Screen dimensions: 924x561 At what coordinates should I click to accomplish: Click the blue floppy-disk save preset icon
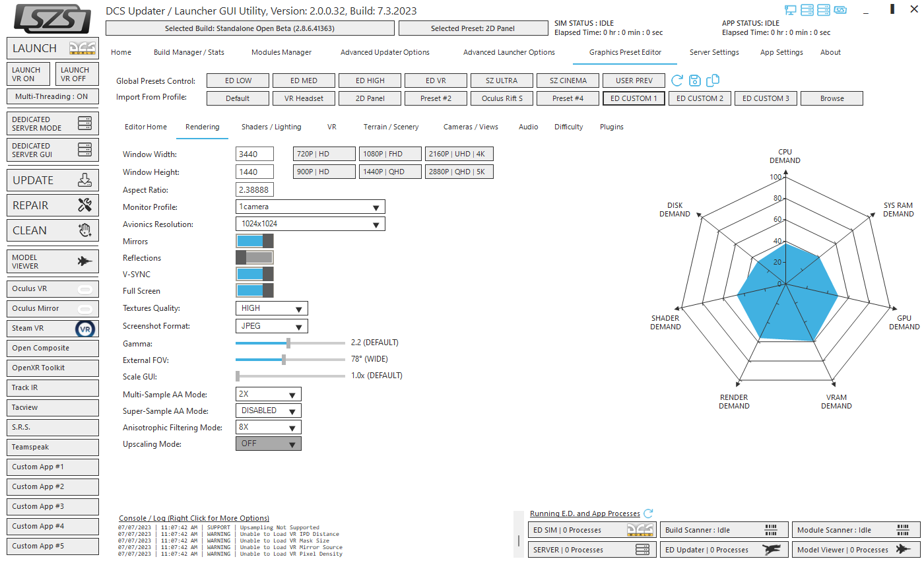tap(695, 81)
